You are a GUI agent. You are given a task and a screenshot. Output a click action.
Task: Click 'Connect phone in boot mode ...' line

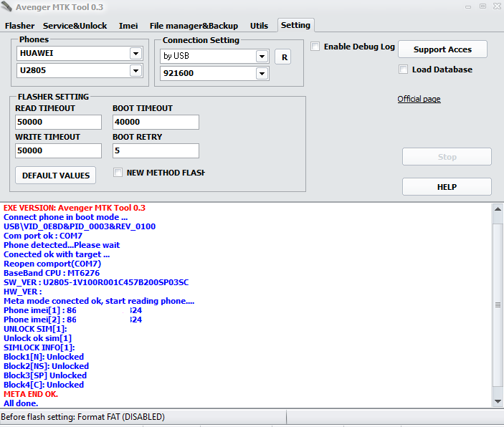65,217
